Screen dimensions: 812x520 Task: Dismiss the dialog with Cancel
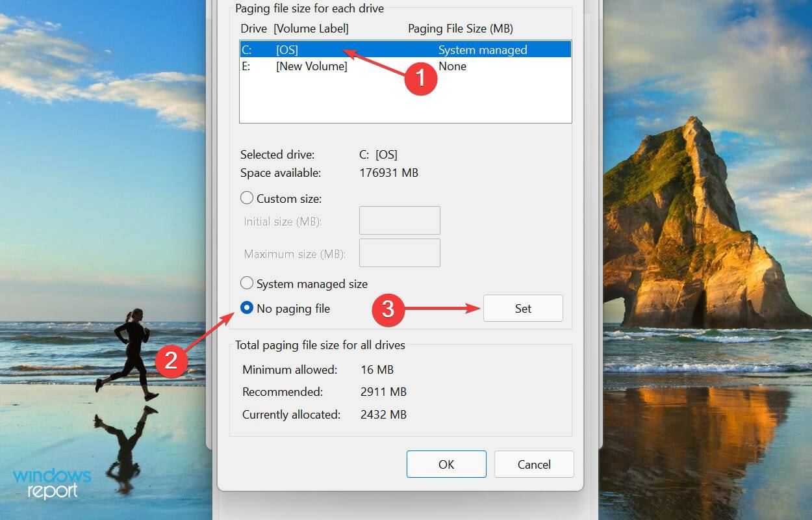tap(534, 464)
